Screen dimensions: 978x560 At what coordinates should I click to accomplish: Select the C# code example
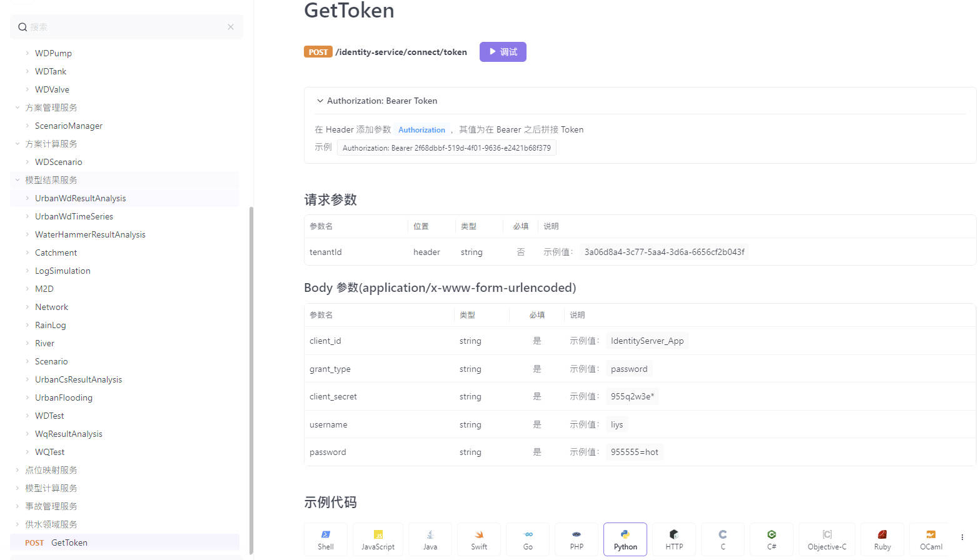point(772,539)
